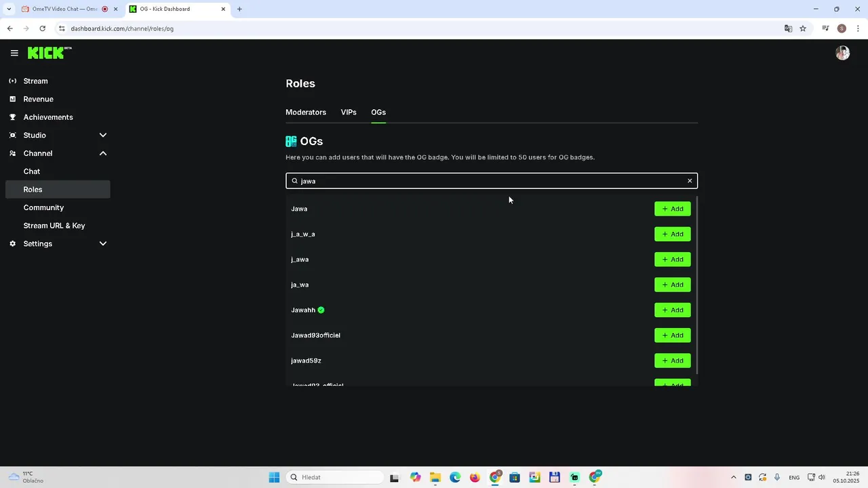Image resolution: width=868 pixels, height=488 pixels.
Task: Open Firefox from the taskbar
Action: tap(475, 477)
